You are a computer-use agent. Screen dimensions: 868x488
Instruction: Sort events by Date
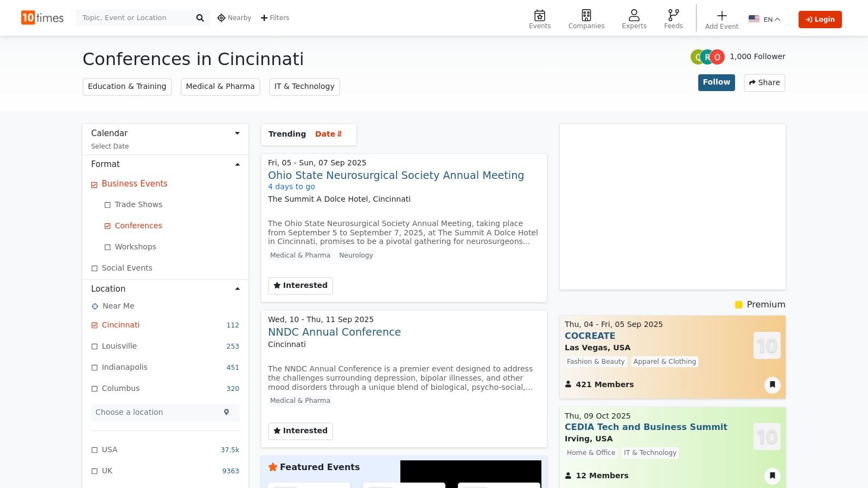(328, 134)
